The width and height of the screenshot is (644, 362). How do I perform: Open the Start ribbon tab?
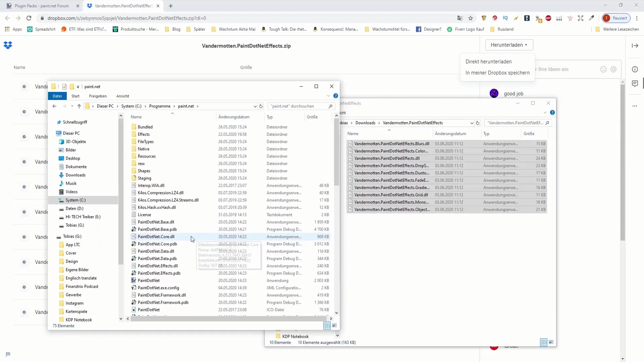click(75, 96)
